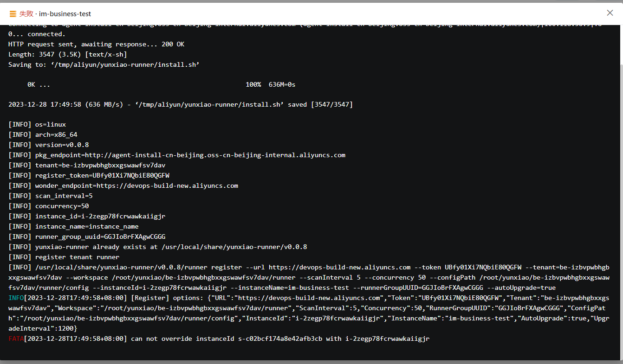Click the '[INFO] instance_id=i-2zegp78fcrwawkaiigjr' line
Image resolution: width=623 pixels, height=364 pixels.
87,217
